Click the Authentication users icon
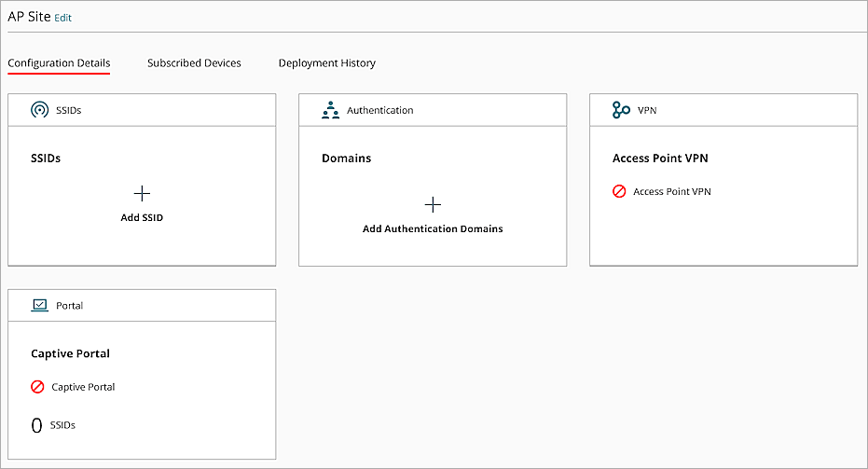868x469 pixels. coord(330,110)
